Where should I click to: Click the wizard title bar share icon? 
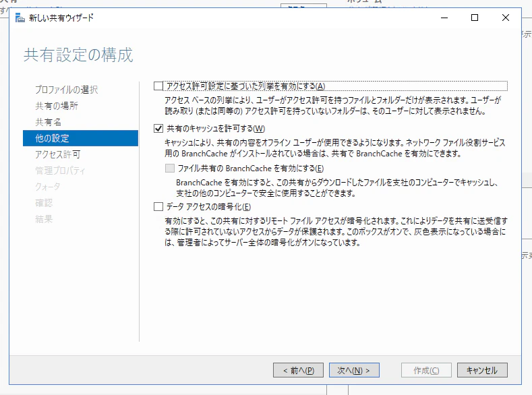pyautogui.click(x=20, y=18)
